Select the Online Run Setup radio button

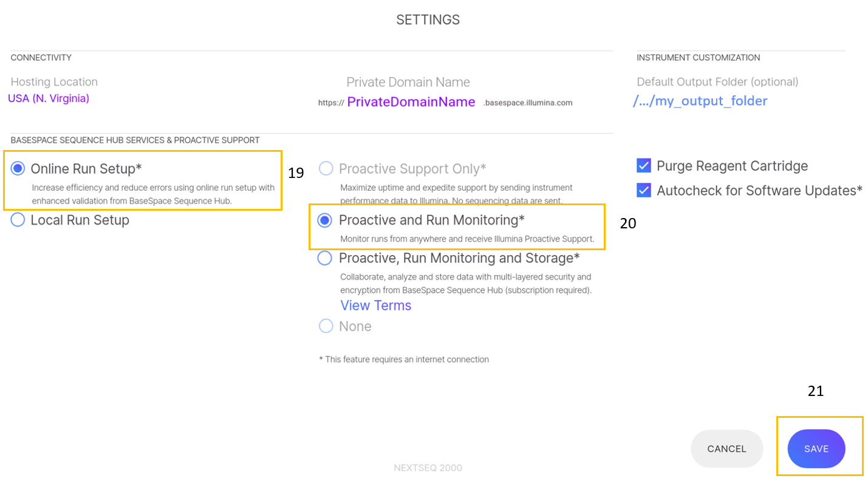(x=18, y=168)
